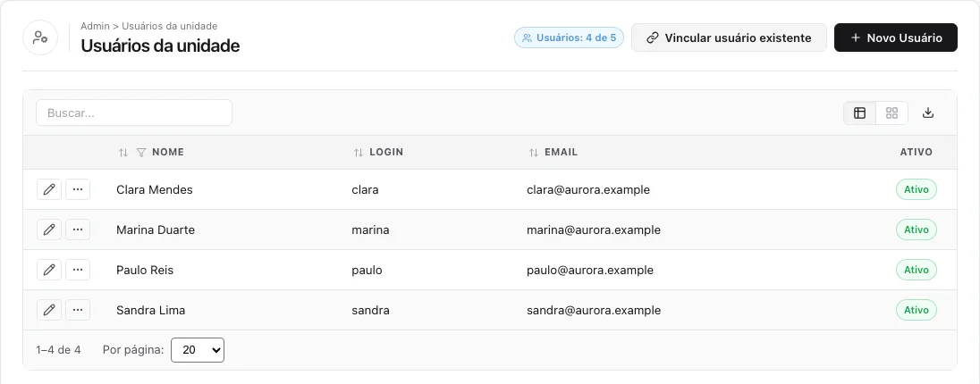Open more options for Sandra Lima
980x384 pixels.
[x=78, y=310]
